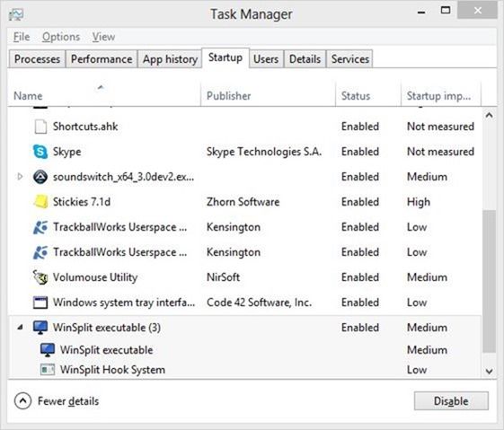Click the vertical scrollbar thumb

click(x=490, y=281)
